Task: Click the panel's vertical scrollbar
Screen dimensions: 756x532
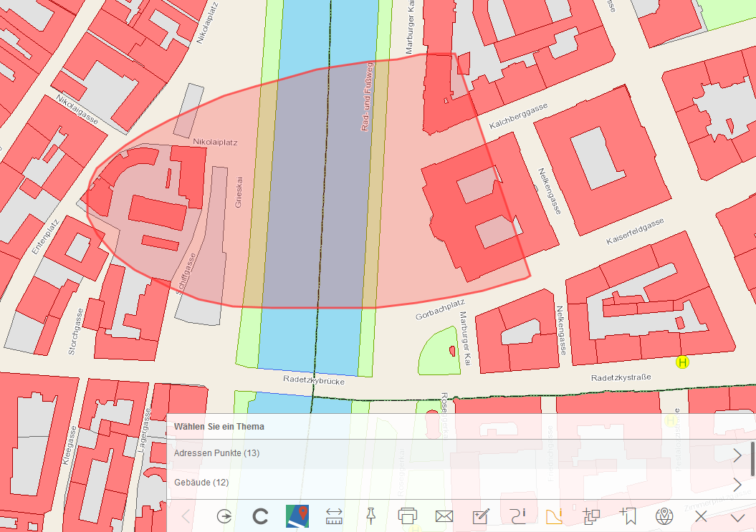Action: tap(752, 458)
